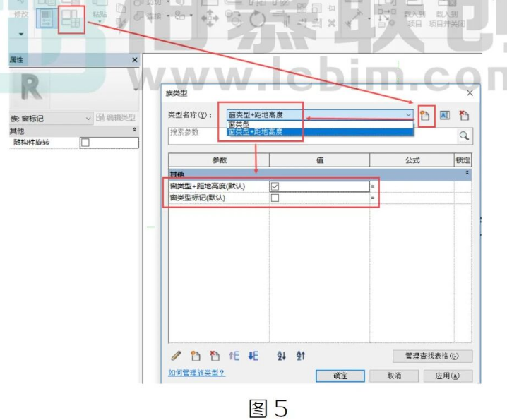This screenshot has width=507, height=420.
Task: Move parameter up icon
Action: [x=234, y=356]
